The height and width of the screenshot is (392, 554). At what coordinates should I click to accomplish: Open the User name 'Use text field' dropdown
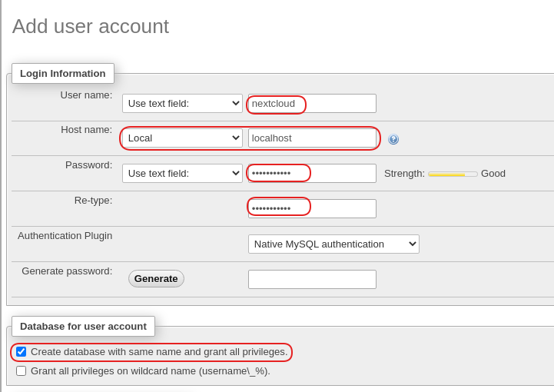point(182,103)
